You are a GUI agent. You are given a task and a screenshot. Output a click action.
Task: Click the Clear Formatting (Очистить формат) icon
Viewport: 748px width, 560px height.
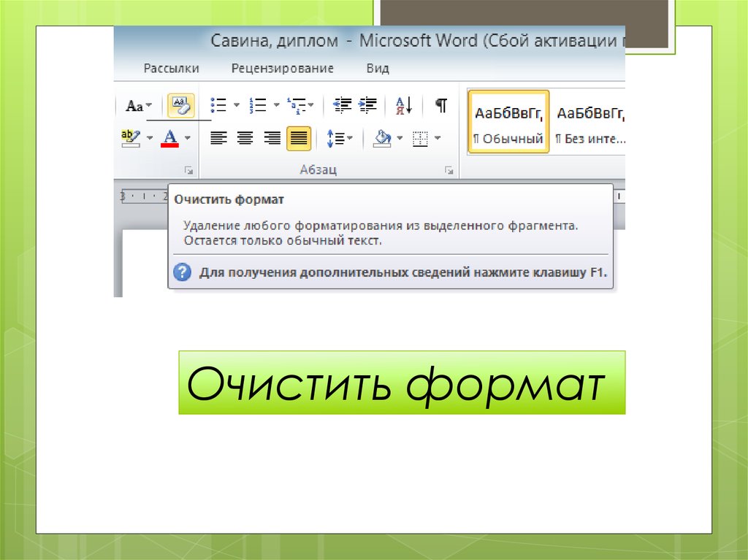180,106
